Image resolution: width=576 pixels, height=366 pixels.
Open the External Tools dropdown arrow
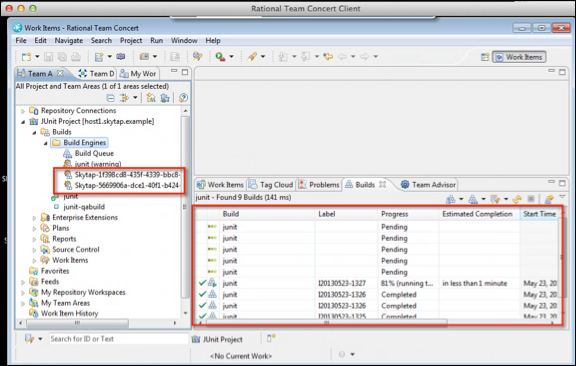pos(231,57)
